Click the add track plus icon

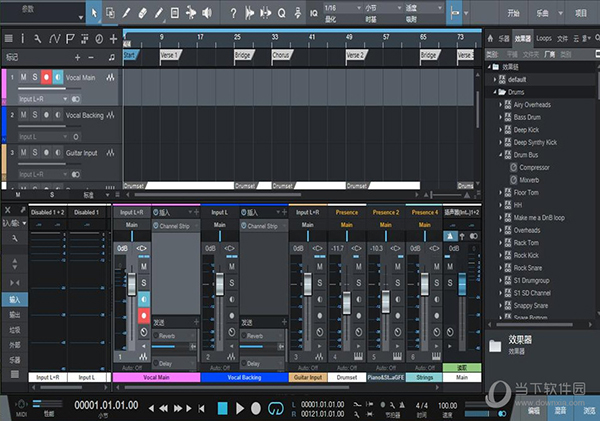pyautogui.click(x=113, y=39)
